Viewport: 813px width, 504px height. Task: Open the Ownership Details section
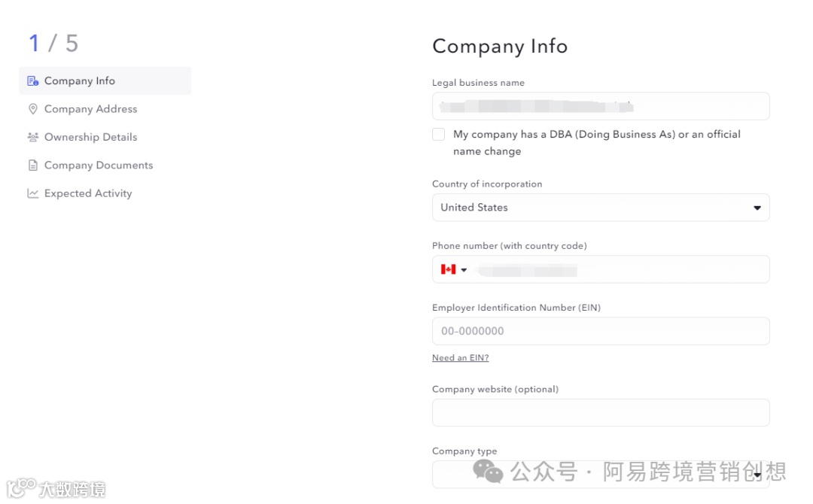click(x=90, y=137)
